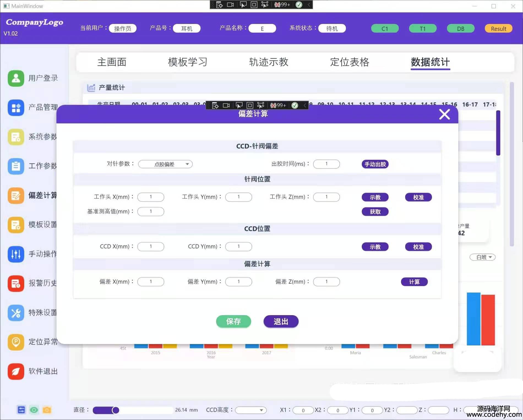Switch to the 轨迹示教 tab
The image size is (523, 420).
[269, 62]
